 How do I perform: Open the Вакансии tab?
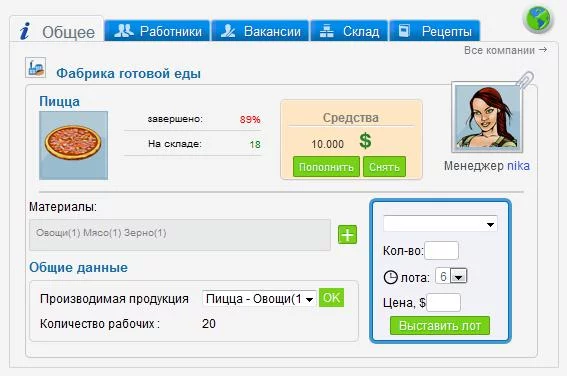click(x=260, y=31)
